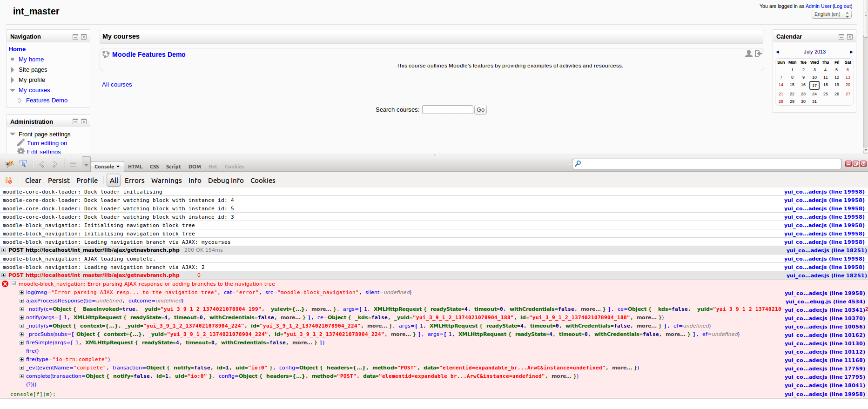
Task: Open the Firebug panel selector dropdown arrow
Action: tap(86, 164)
